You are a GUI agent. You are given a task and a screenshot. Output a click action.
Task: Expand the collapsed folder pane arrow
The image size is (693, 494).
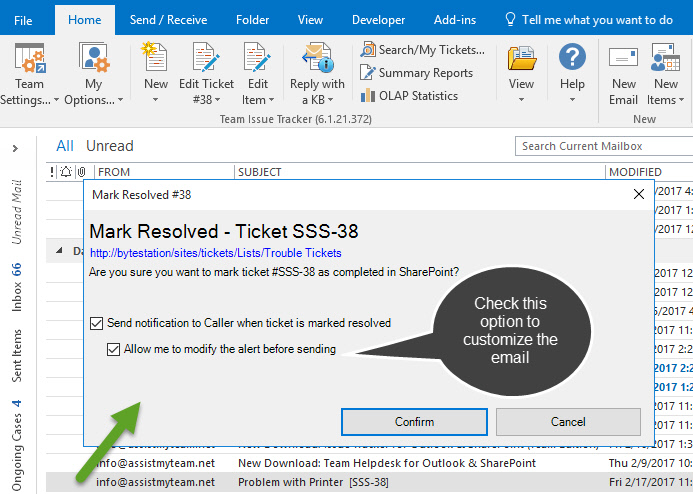point(15,148)
